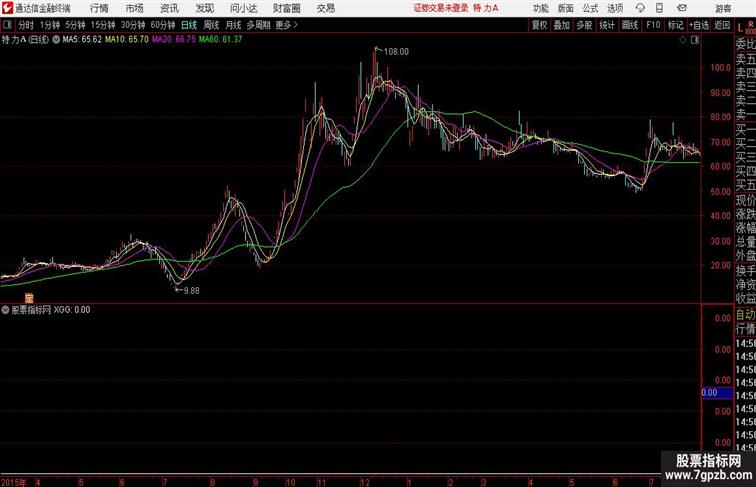Click the round button before 股票指标网 indicator
The width and height of the screenshot is (756, 487).
pos(5,310)
